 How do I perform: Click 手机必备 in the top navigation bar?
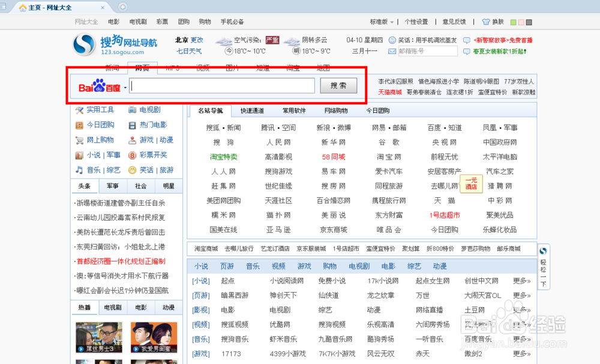pyautogui.click(x=232, y=22)
